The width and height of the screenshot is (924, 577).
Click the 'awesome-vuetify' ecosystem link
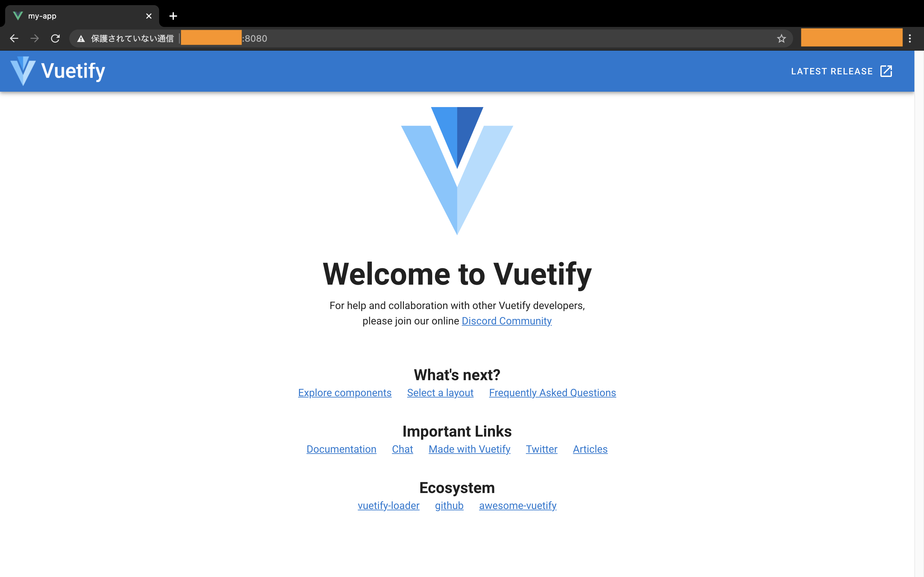518,505
